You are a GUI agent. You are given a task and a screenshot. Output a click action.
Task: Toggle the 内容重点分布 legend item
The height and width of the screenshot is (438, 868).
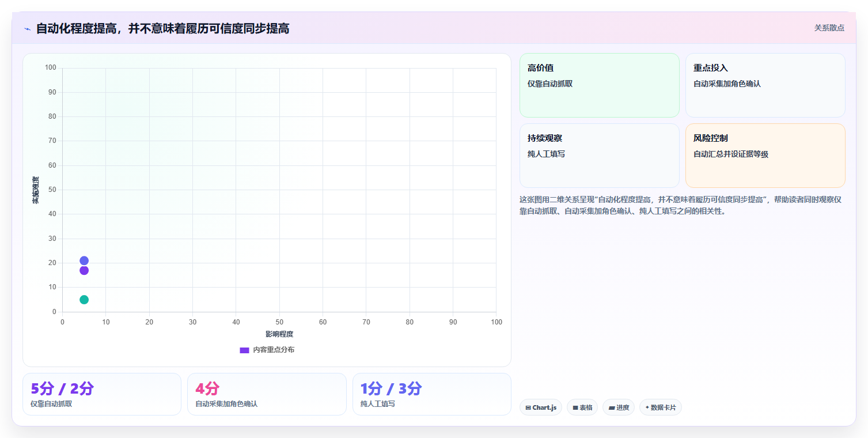[267, 350]
